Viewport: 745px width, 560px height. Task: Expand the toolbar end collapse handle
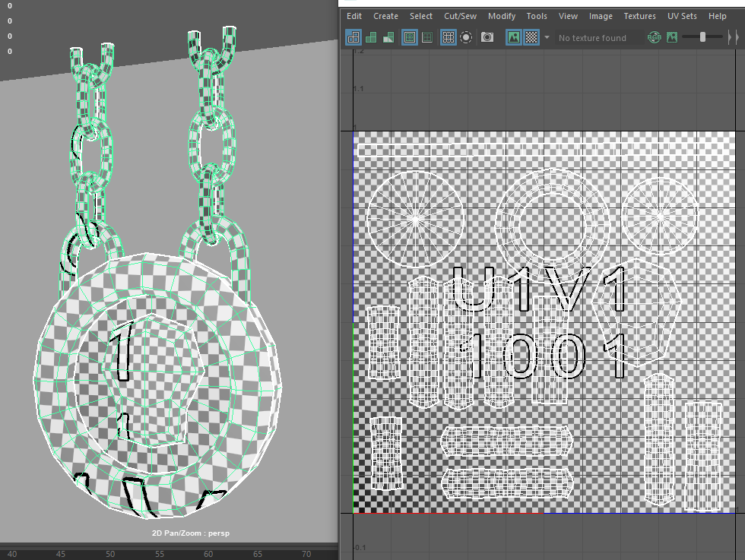point(732,36)
